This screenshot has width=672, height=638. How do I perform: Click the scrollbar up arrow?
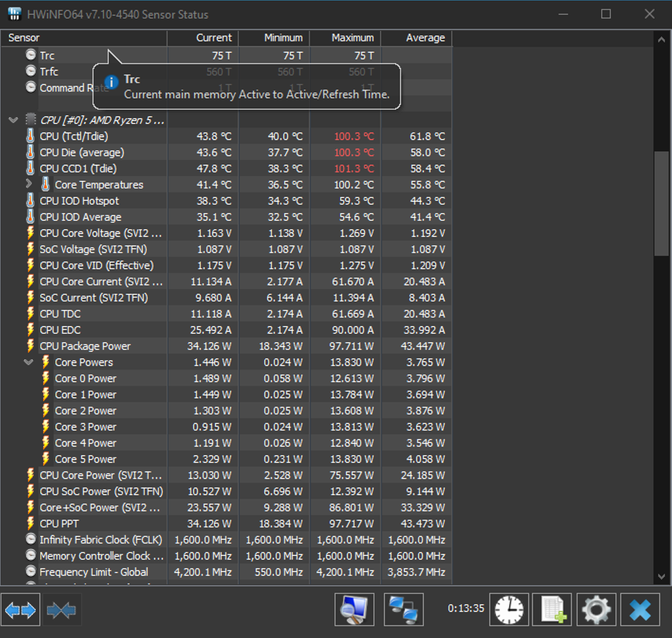pyautogui.click(x=661, y=40)
